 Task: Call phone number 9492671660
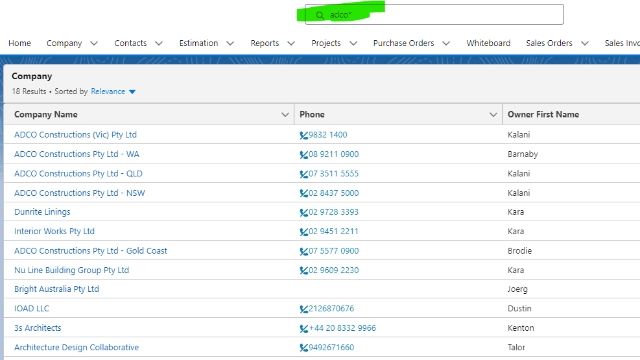tap(331, 347)
